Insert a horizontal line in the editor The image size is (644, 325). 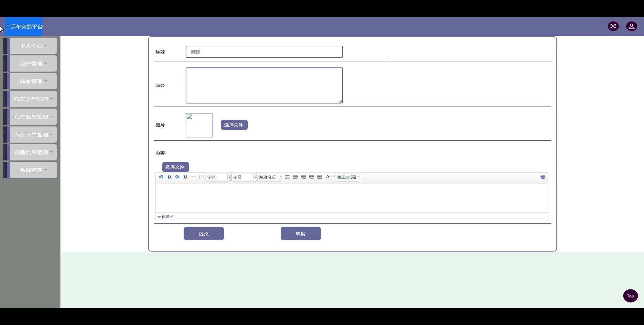(x=193, y=177)
